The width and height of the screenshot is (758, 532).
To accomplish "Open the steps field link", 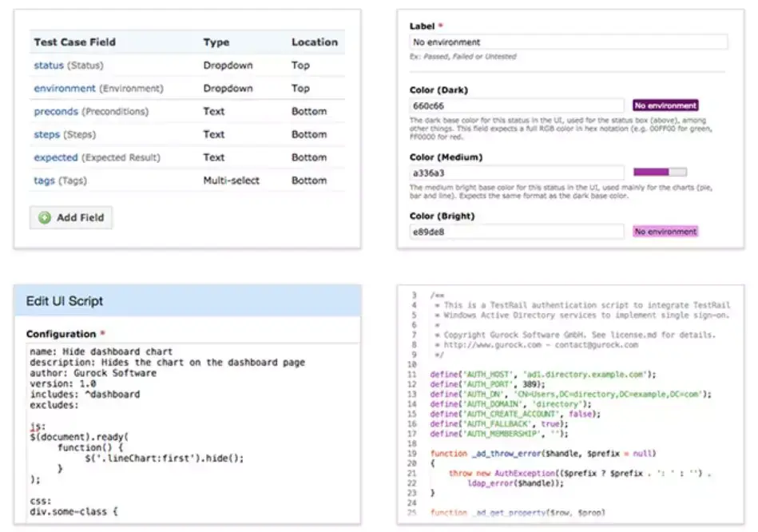I will (x=47, y=134).
